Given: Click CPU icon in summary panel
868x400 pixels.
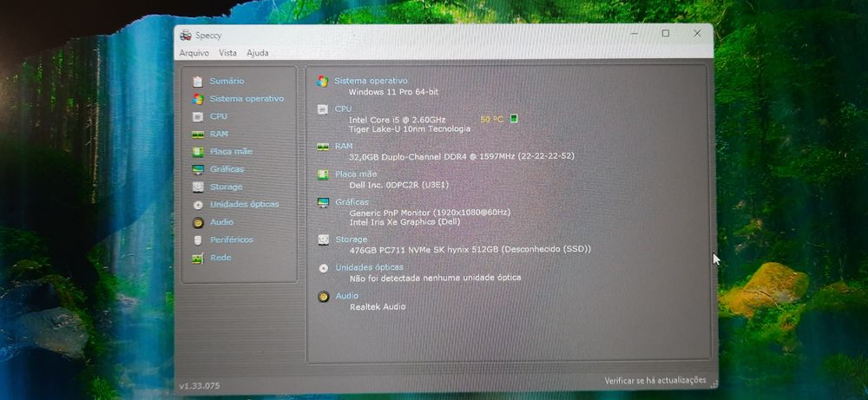Looking at the screenshot, I should coord(323,109).
